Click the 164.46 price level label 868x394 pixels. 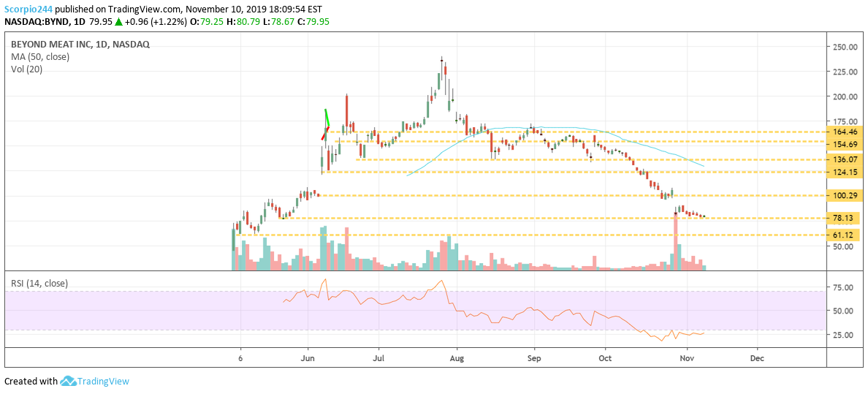coord(844,132)
